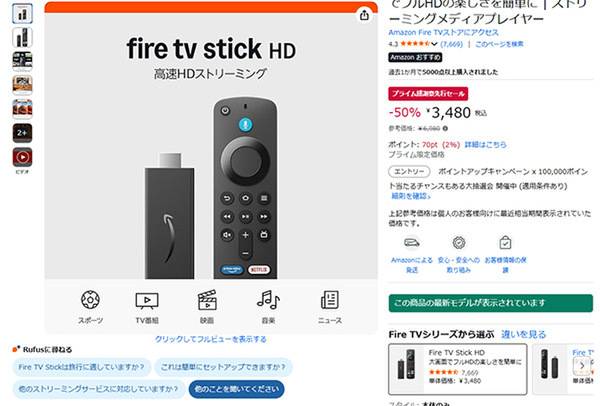Click the 他のことを聞いてください Rufus button

click(x=236, y=389)
